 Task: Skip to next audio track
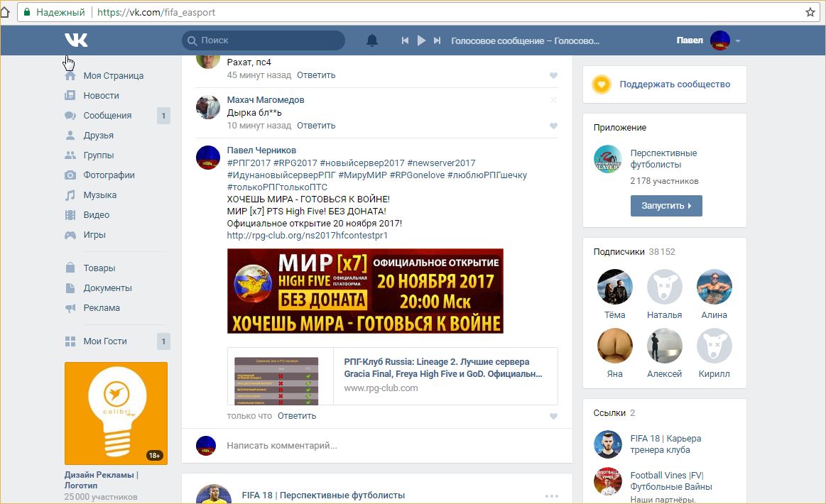(437, 40)
